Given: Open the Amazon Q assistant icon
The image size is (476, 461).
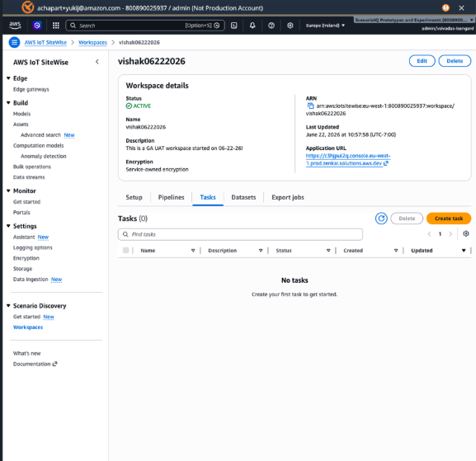Looking at the screenshot, I should click(37, 26).
